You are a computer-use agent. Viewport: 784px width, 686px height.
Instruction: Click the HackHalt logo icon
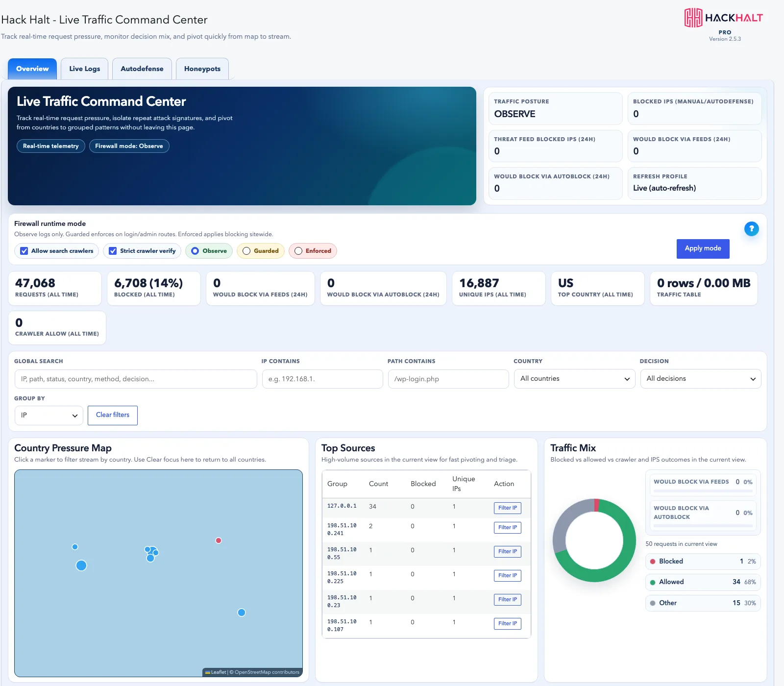coord(693,18)
